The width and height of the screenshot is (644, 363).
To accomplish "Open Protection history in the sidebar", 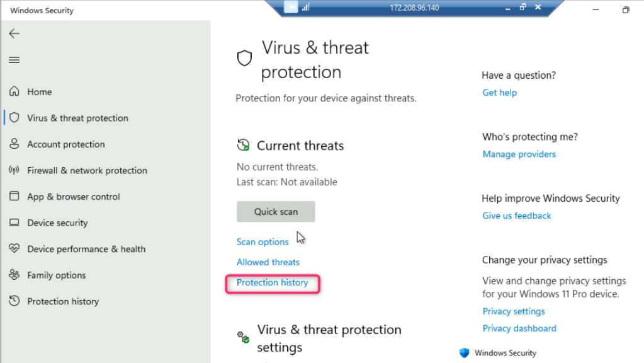I will [63, 302].
